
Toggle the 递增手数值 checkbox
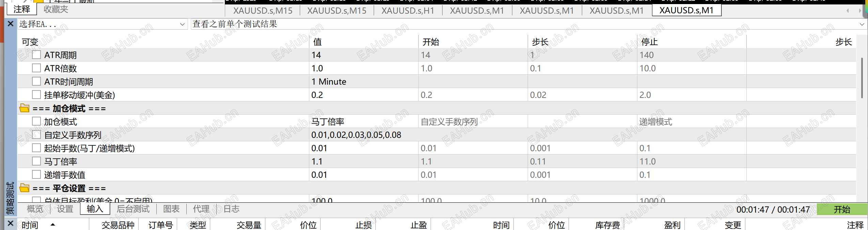tap(36, 174)
